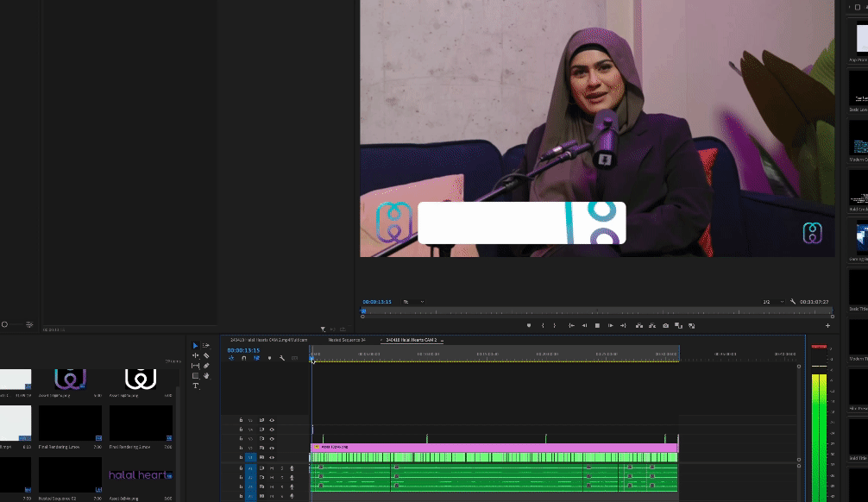Click the Program monitor scrub bar
Image resolution: width=868 pixels, height=502 pixels.
(597, 311)
